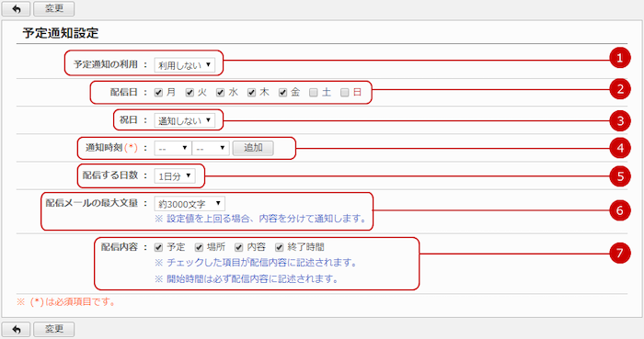
Task: Open the 祝日 notification dropdown
Action: [184, 120]
